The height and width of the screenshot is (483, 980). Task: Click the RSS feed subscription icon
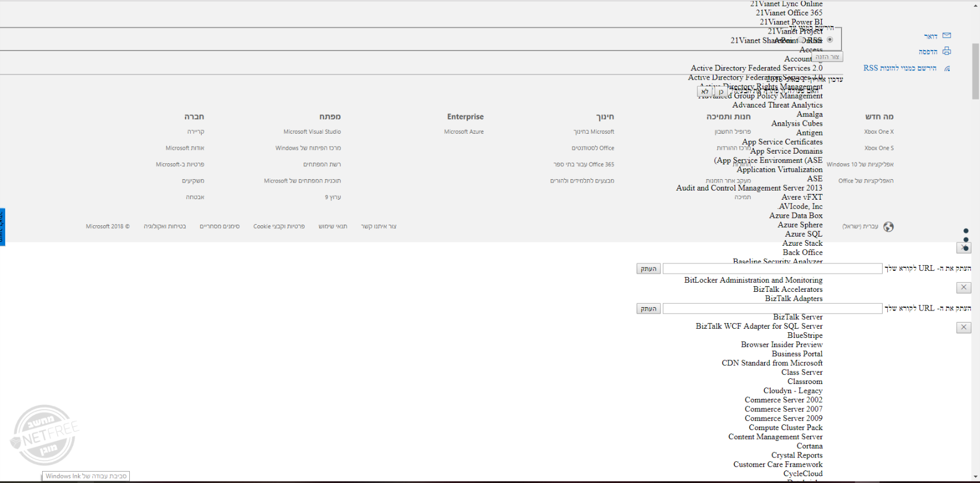[947, 68]
